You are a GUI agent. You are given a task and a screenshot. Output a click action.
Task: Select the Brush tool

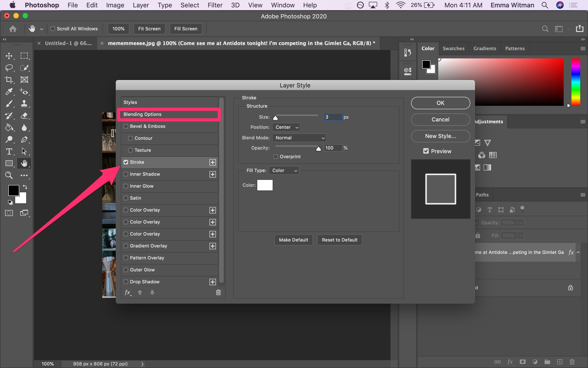9,104
